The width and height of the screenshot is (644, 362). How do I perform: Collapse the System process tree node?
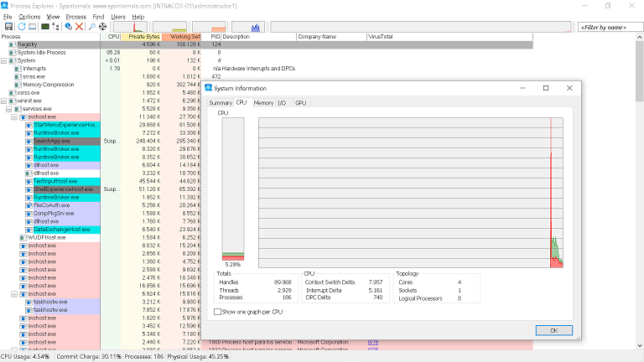point(3,60)
